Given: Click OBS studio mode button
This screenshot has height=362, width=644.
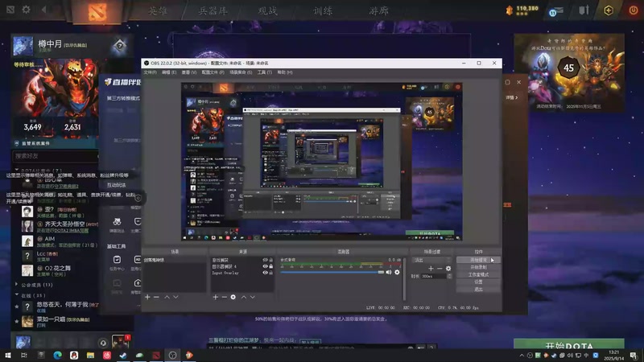Looking at the screenshot, I should pyautogui.click(x=478, y=274).
